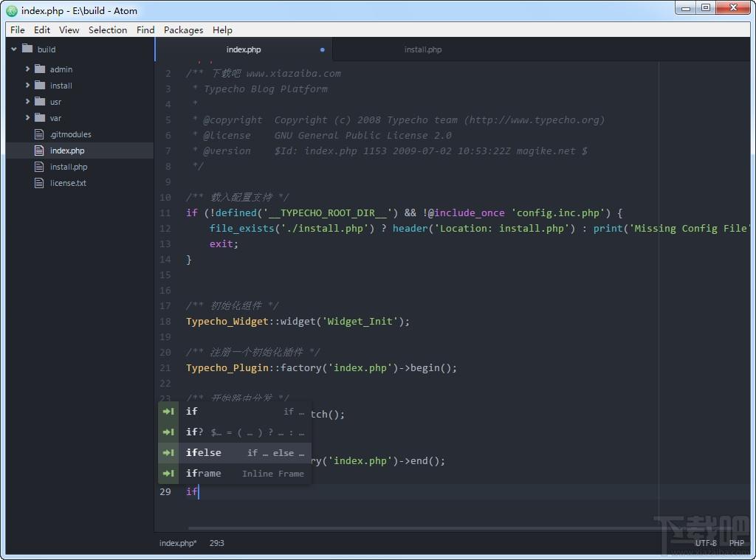Click the var folder icon

tap(40, 117)
